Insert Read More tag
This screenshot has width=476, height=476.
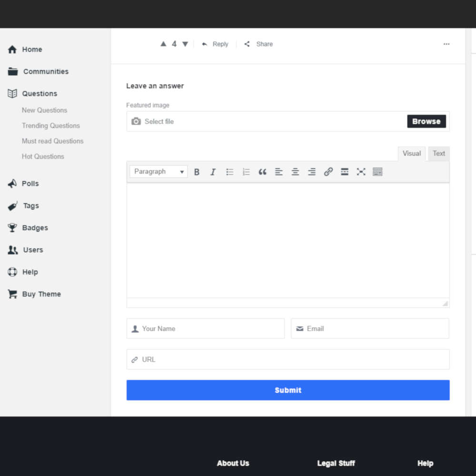coord(345,172)
